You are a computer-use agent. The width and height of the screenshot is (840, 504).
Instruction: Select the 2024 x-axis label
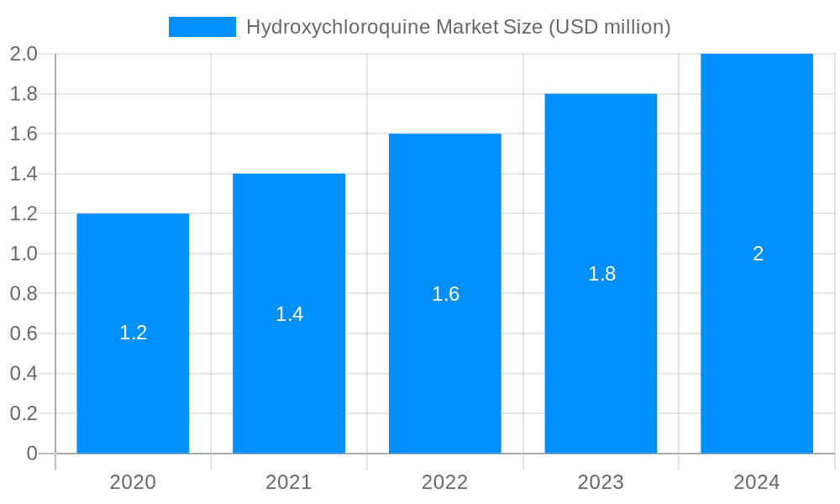pyautogui.click(x=758, y=483)
